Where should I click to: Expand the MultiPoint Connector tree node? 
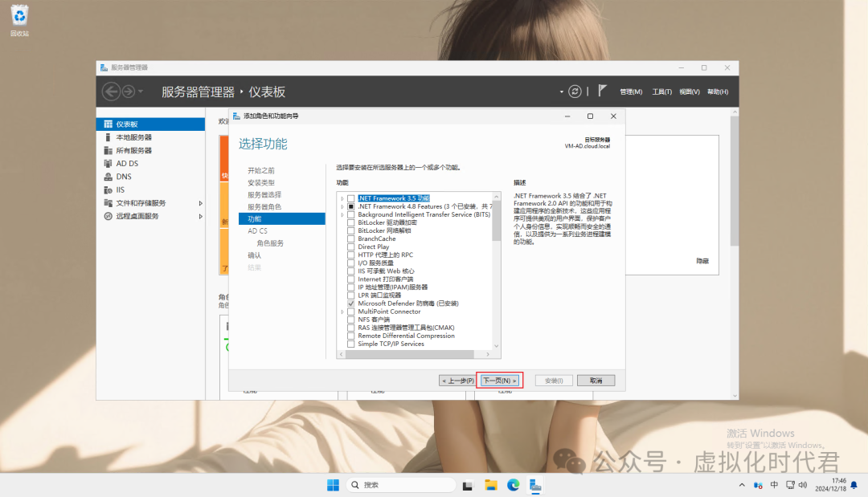[342, 312]
